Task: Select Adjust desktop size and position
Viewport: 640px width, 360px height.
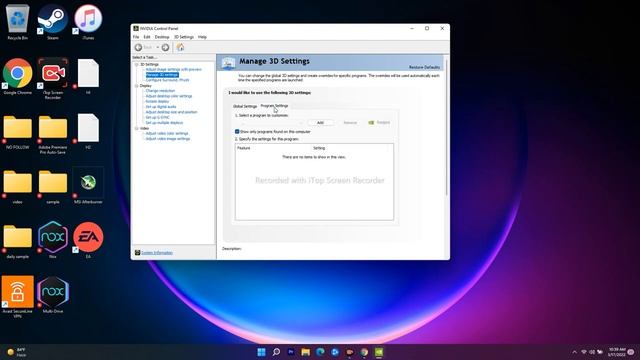Action: point(171,112)
